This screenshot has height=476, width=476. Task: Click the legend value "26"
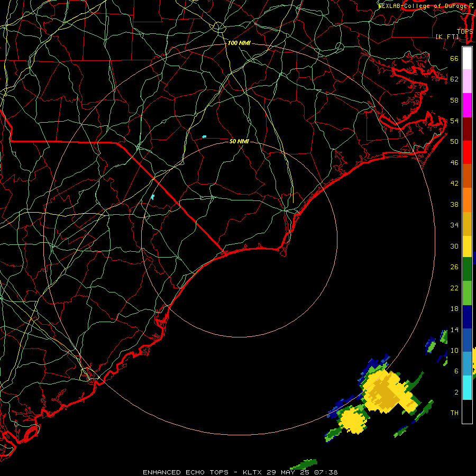(454, 267)
